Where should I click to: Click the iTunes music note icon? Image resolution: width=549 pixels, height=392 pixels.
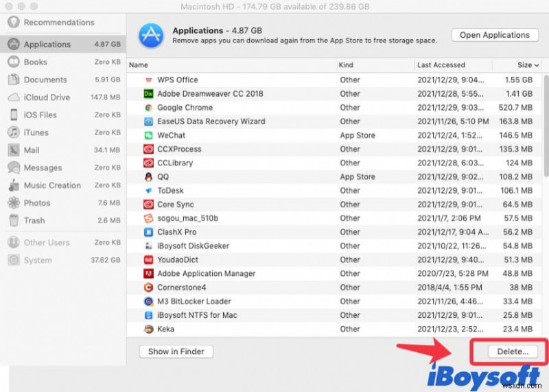tap(14, 132)
